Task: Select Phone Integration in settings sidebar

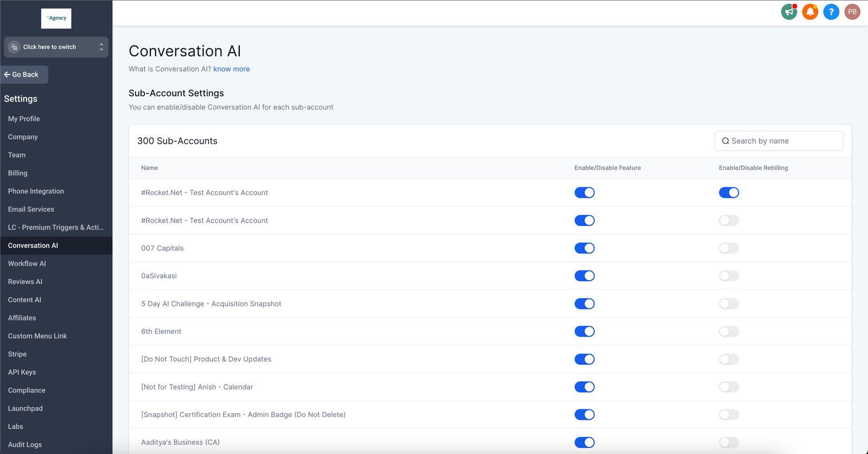Action: tap(36, 191)
